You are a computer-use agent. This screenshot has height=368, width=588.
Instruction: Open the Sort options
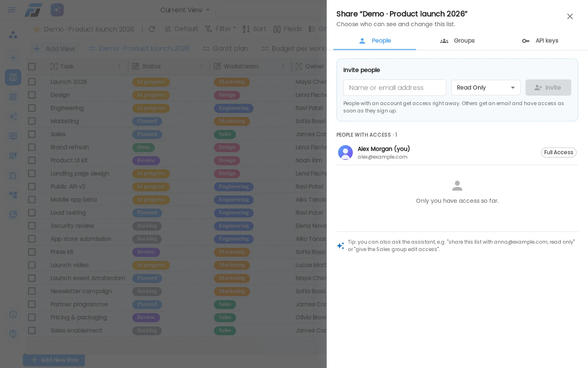(x=254, y=29)
